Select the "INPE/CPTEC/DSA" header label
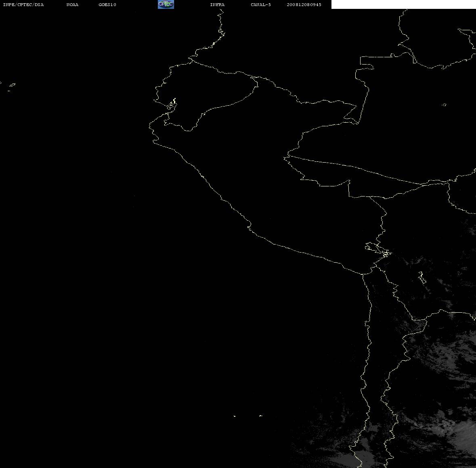The width and height of the screenshot is (476, 468). coord(23,4)
